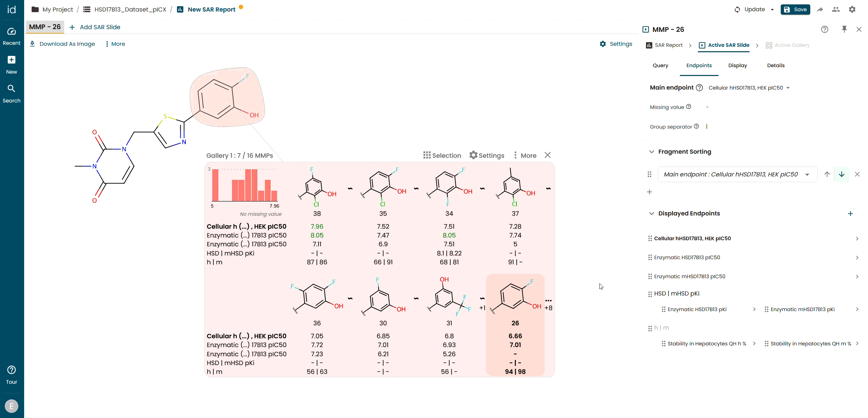868x418 pixels.
Task: Click the Save button
Action: coord(795,9)
